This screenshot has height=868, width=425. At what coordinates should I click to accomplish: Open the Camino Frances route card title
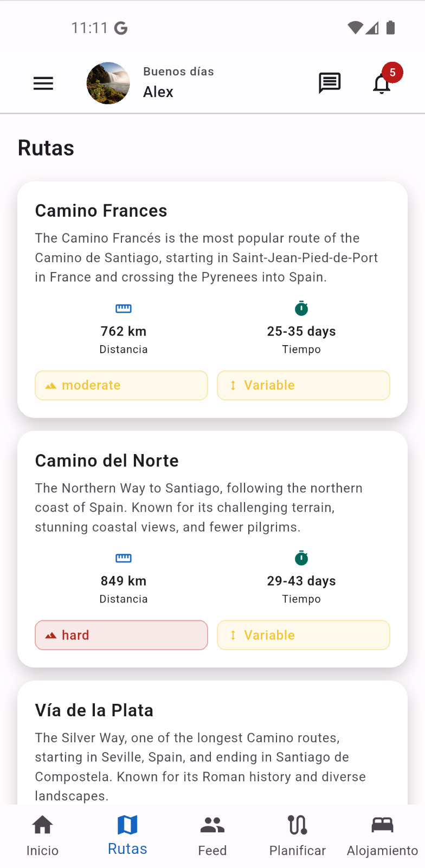(x=101, y=211)
